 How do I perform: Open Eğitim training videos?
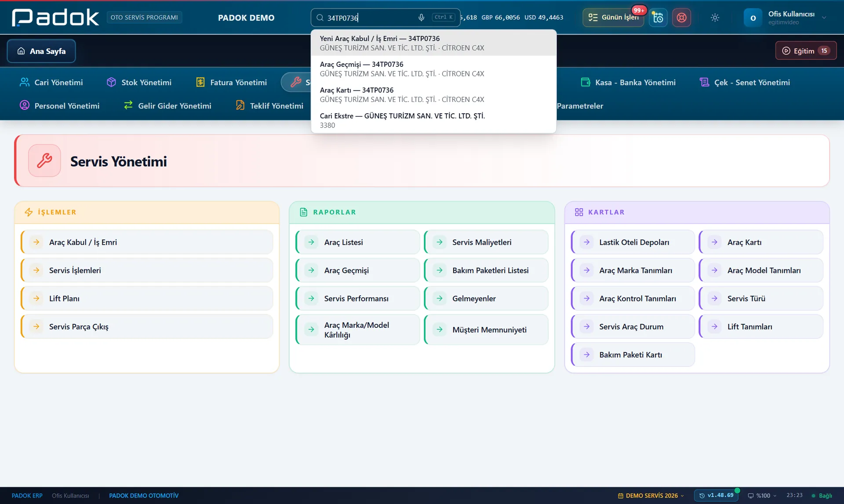tap(805, 51)
